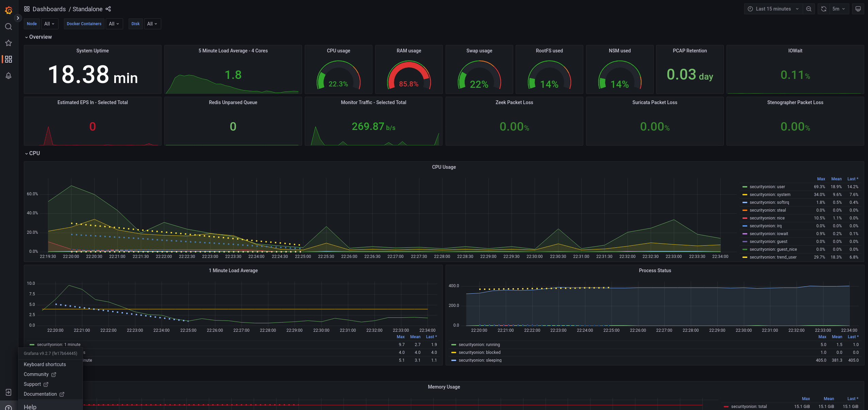Screen dimensions: 868x410
Task: Open Alerting via the bell icon
Action: 8,76
